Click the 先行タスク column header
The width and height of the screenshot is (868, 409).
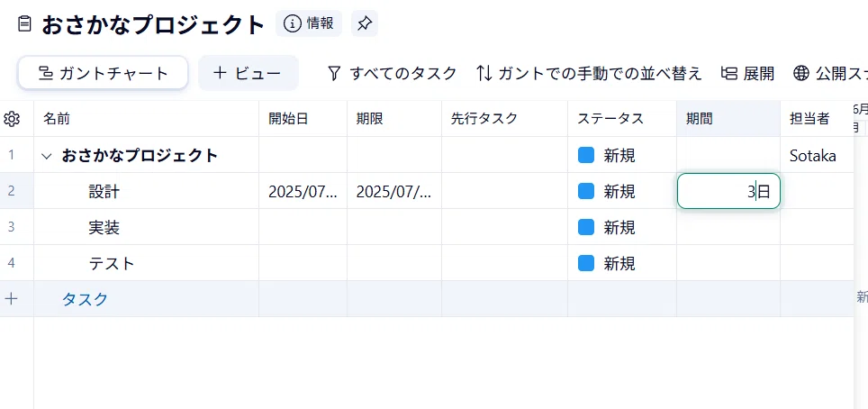(504, 119)
